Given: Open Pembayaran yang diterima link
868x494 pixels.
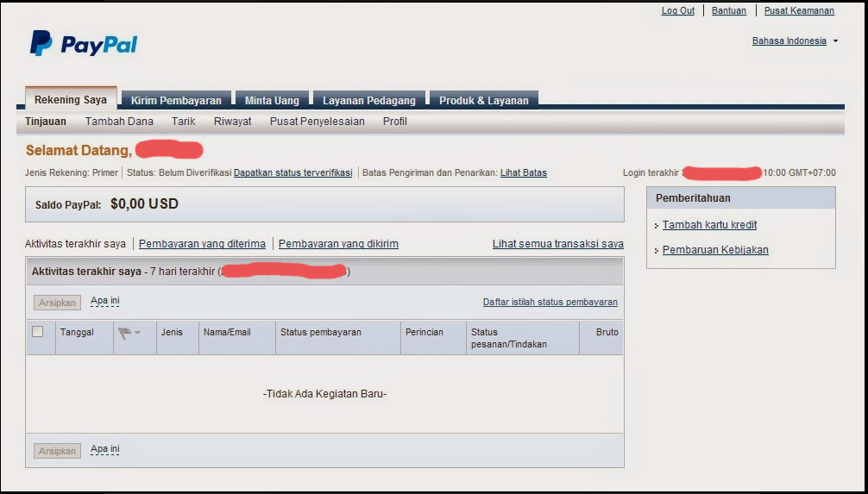Looking at the screenshot, I should (x=202, y=244).
